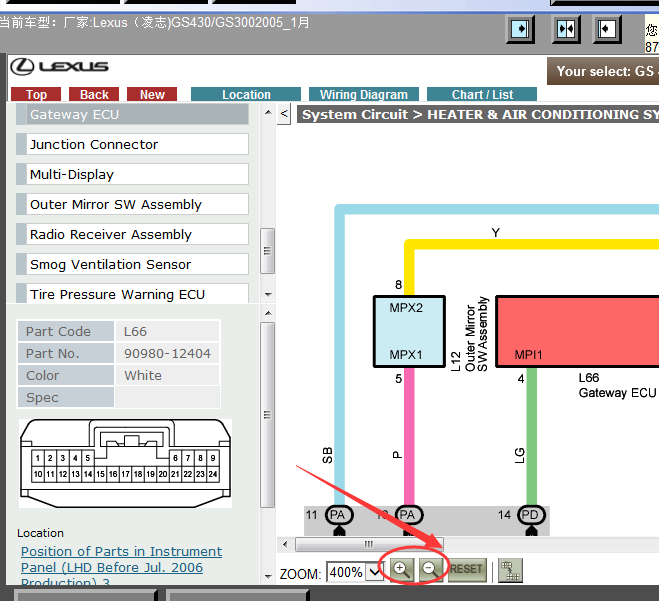Click the expand-right pane layout icon
Viewport: 659px width, 601px height.
(x=520, y=29)
